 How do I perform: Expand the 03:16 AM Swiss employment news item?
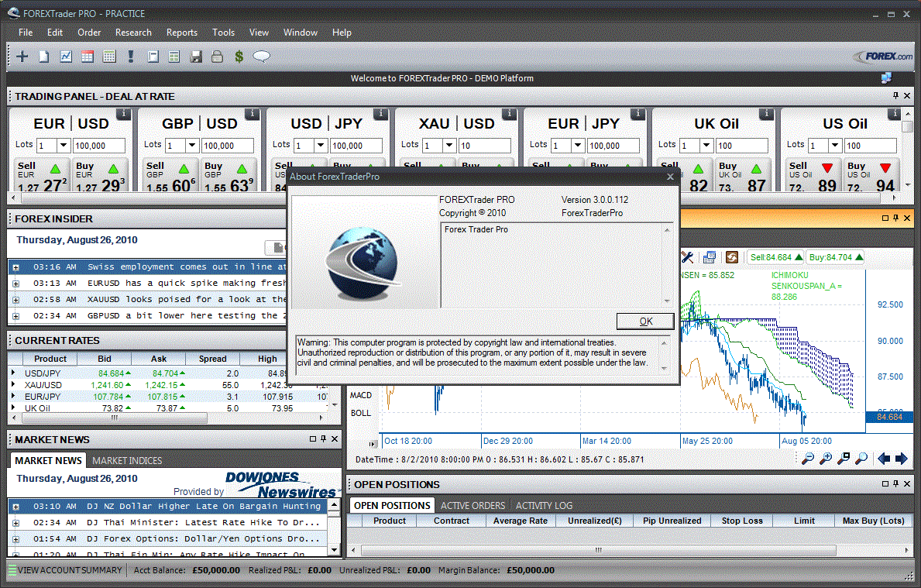(17, 266)
